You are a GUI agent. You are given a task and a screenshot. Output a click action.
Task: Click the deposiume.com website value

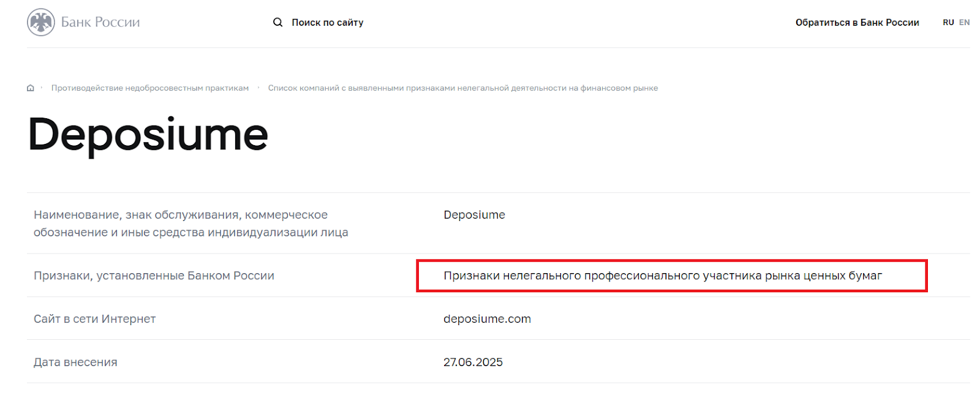[x=487, y=319]
